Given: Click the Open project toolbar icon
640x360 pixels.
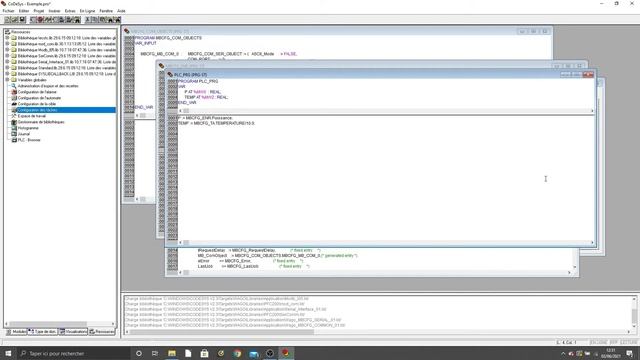Looking at the screenshot, I should [x=15, y=20].
